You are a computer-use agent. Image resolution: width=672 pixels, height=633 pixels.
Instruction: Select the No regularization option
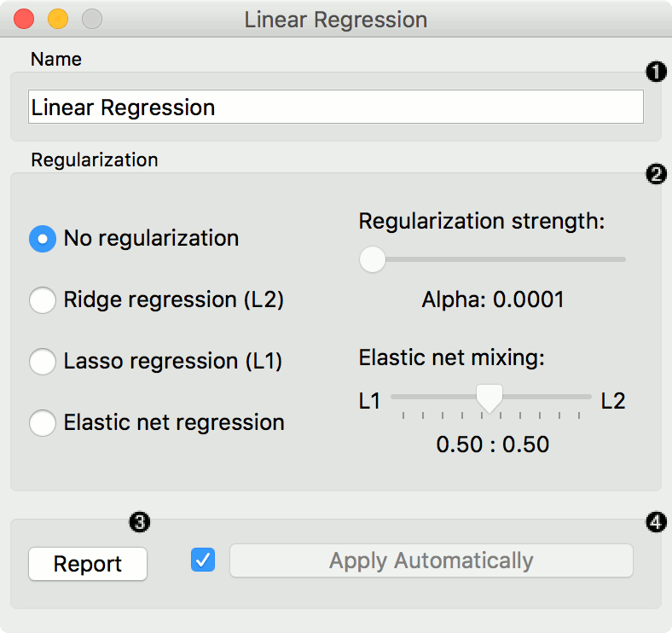[x=43, y=239]
